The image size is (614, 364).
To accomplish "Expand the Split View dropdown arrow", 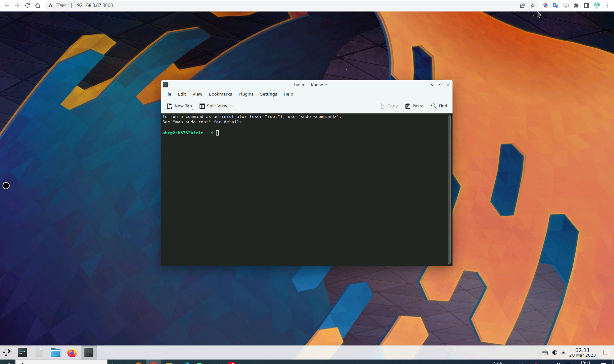I will click(x=232, y=106).
